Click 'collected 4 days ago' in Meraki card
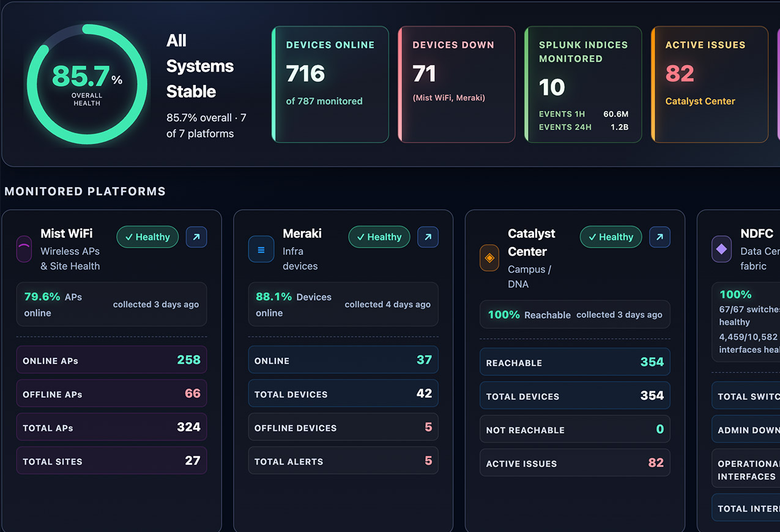 point(388,305)
